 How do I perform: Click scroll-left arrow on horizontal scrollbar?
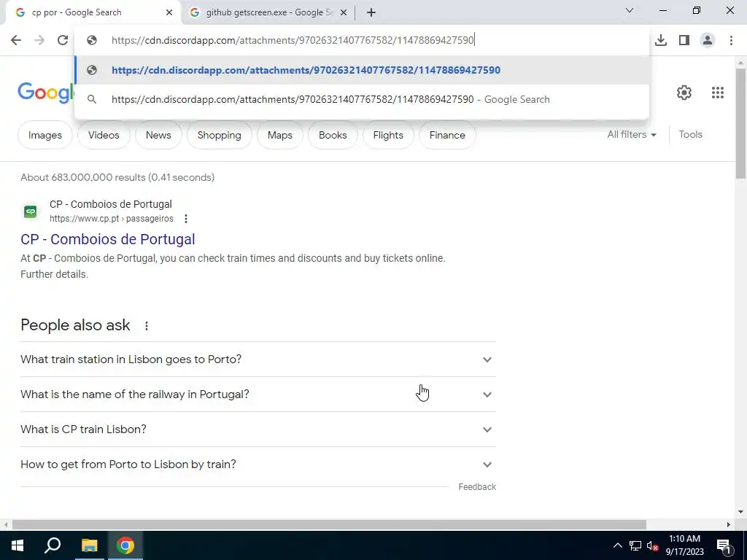coord(5,524)
